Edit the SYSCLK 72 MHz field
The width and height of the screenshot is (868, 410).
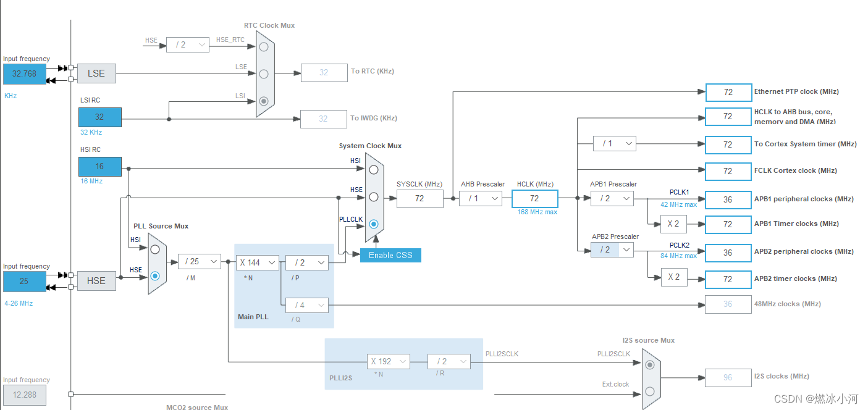point(420,198)
